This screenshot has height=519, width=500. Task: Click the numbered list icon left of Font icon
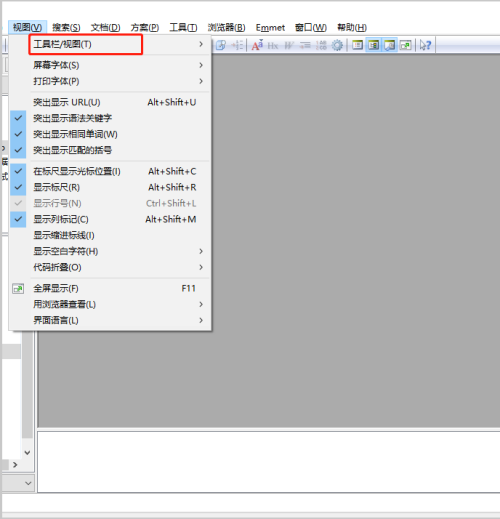237,45
